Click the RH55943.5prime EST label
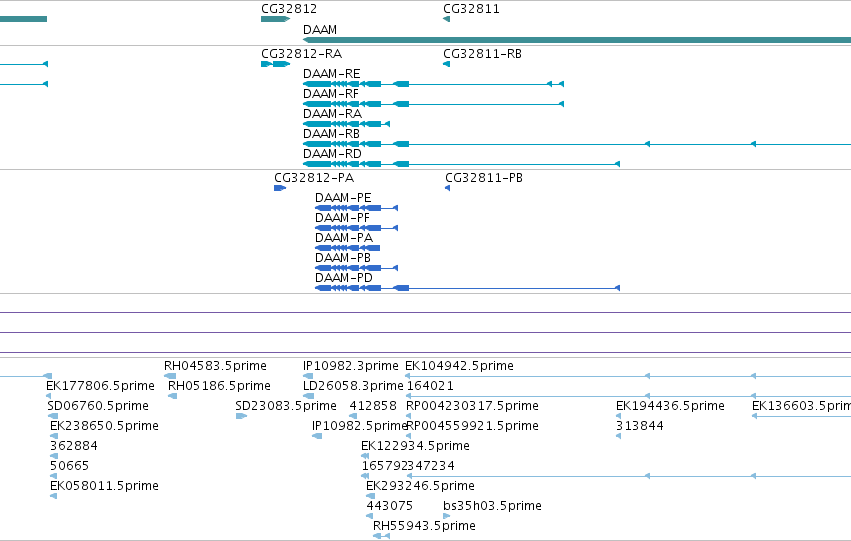Screen dimensions: 851x541 [424, 527]
